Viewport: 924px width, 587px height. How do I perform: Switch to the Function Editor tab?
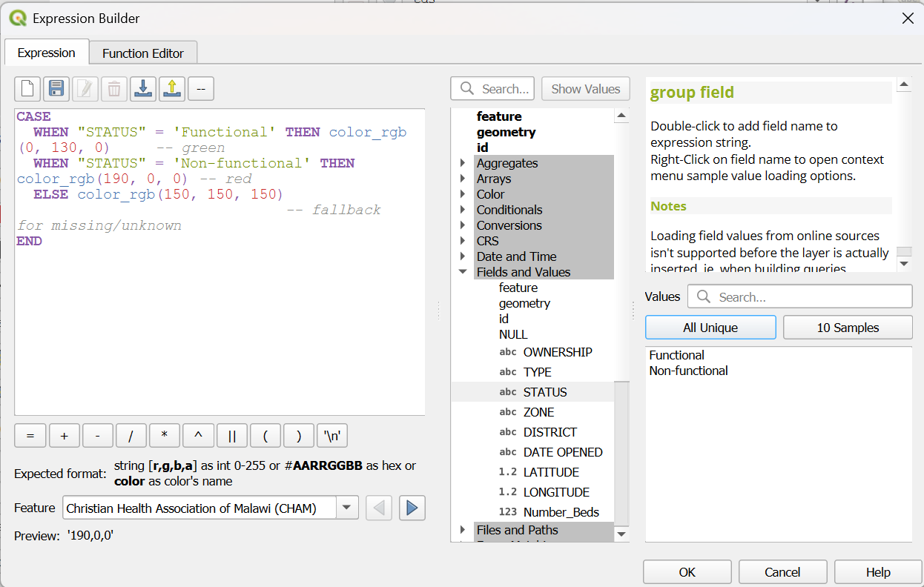point(143,53)
